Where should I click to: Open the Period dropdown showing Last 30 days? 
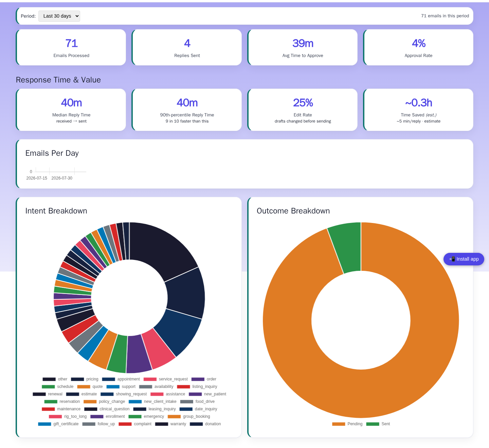tap(59, 16)
